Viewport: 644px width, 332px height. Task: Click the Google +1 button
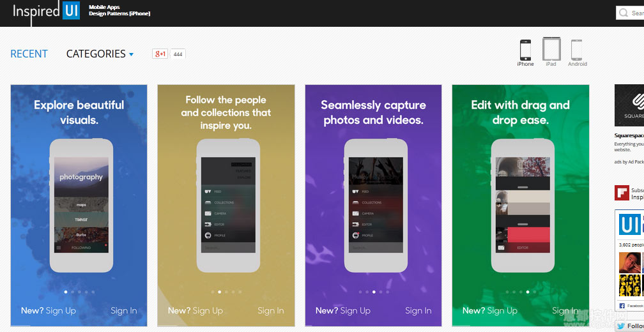click(160, 54)
